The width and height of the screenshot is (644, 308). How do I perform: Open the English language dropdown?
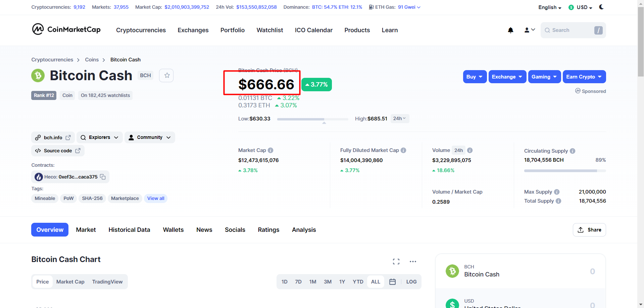[x=550, y=7]
